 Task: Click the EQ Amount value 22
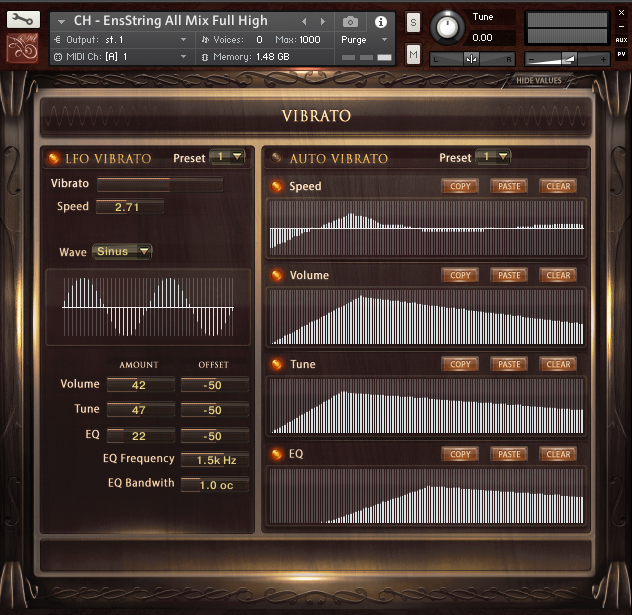(x=141, y=436)
